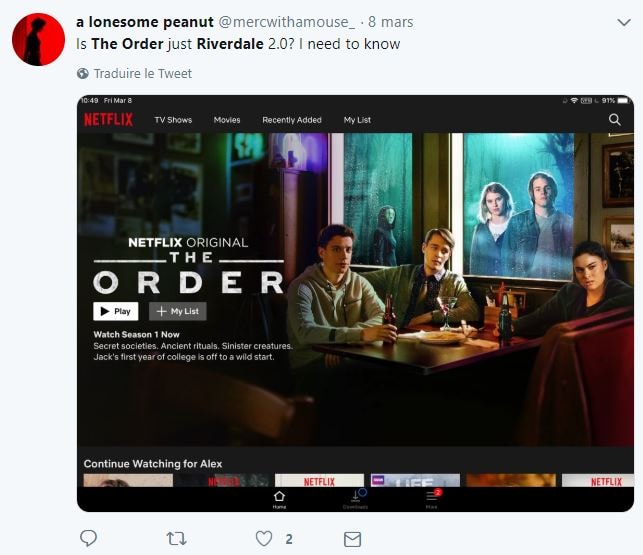Go to the Movies menu item
The height and width of the screenshot is (555, 643).
point(227,120)
